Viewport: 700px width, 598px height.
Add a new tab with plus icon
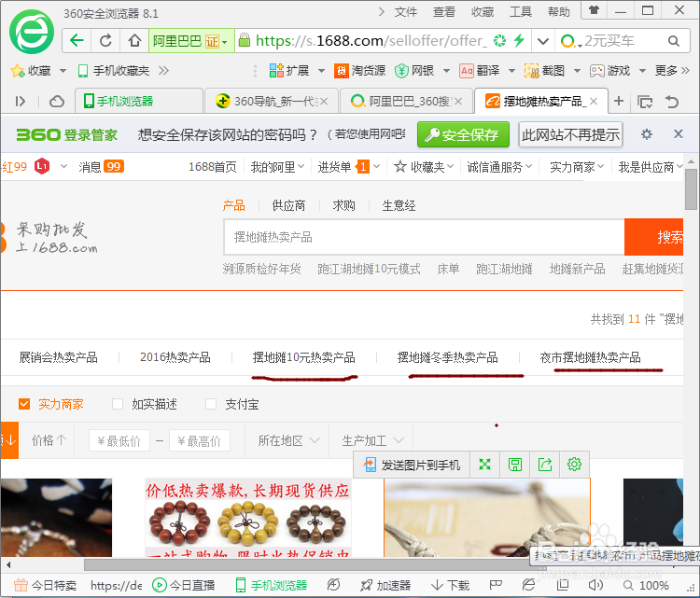coord(618,101)
